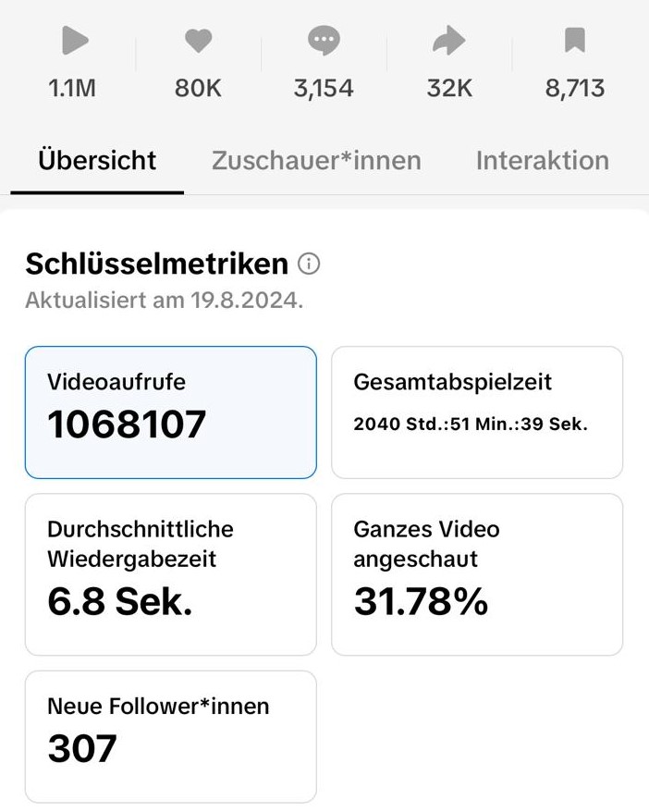Tap the heart likes icon
The height and width of the screenshot is (812, 649).
[198, 41]
